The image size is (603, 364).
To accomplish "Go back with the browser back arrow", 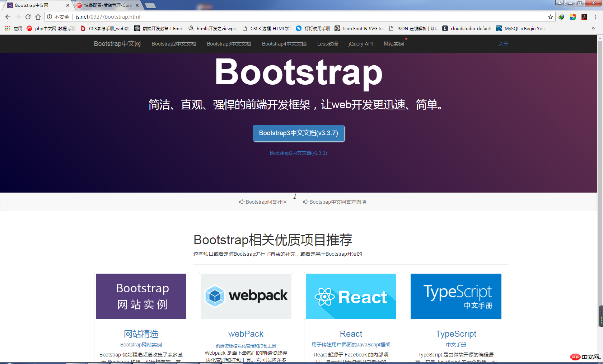I will pos(8,17).
